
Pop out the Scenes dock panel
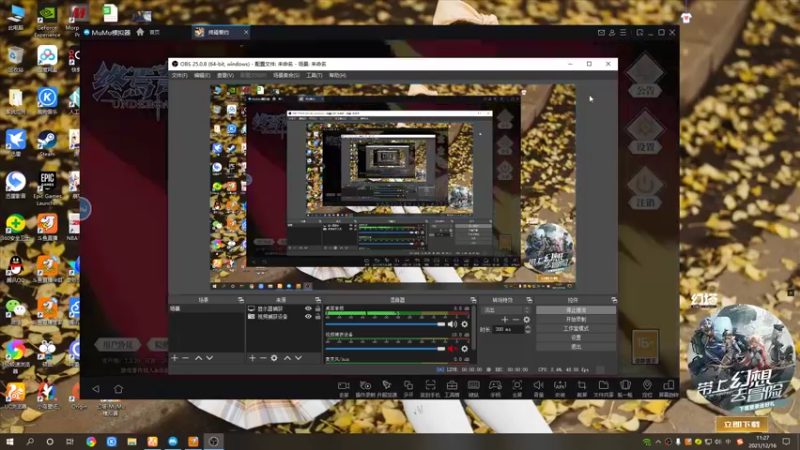click(x=241, y=300)
